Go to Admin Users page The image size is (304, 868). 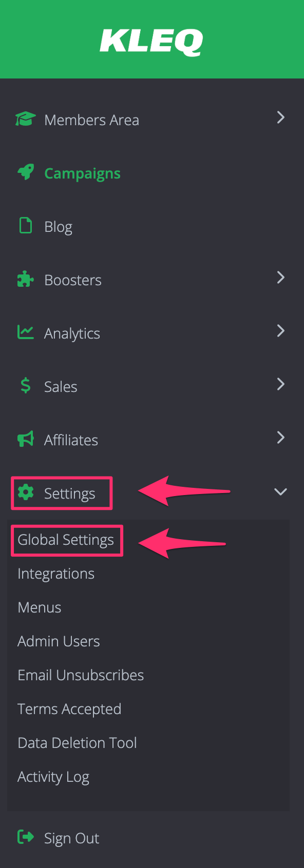59,641
